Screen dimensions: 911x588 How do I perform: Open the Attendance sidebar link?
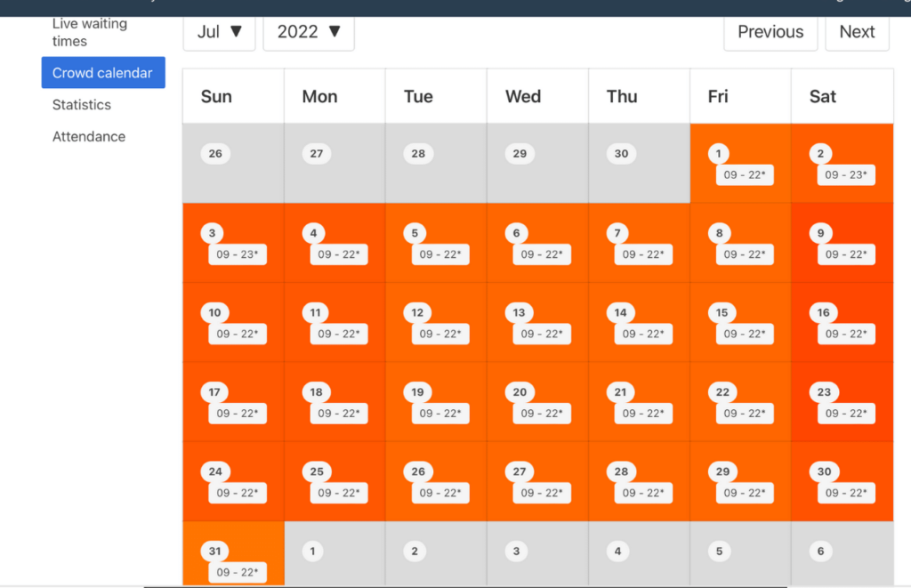coord(89,137)
